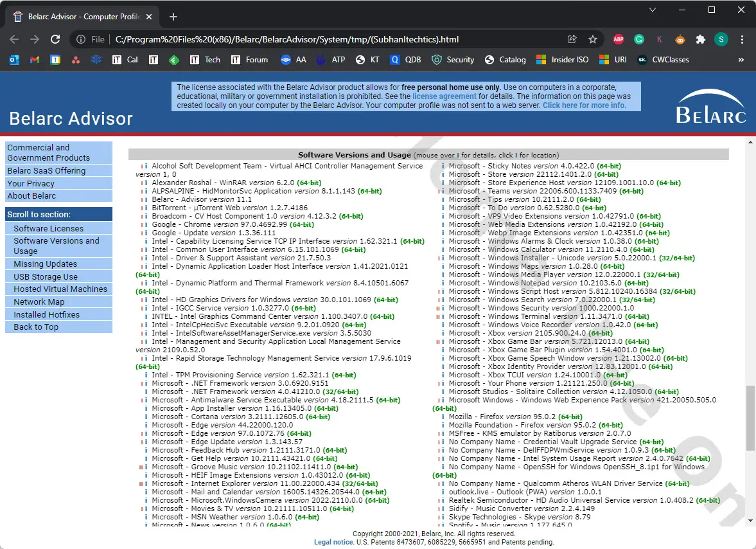This screenshot has width=756, height=549.
Task: Open the QDB bookmark
Action: (405, 60)
